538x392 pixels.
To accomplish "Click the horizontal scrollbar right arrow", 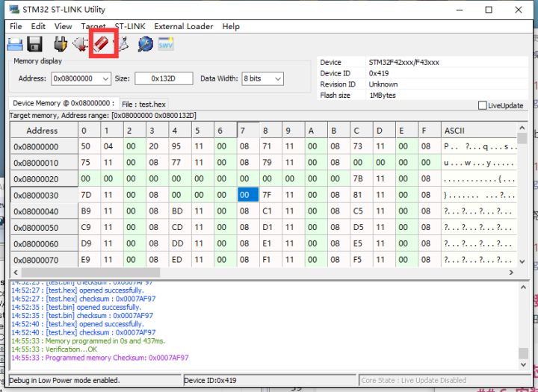I will [511, 273].
